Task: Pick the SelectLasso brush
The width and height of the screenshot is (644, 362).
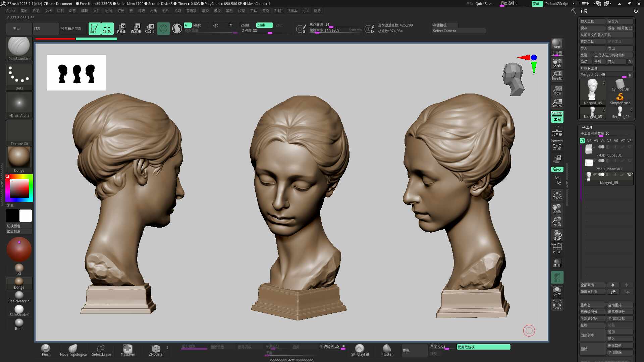Action: click(x=101, y=349)
